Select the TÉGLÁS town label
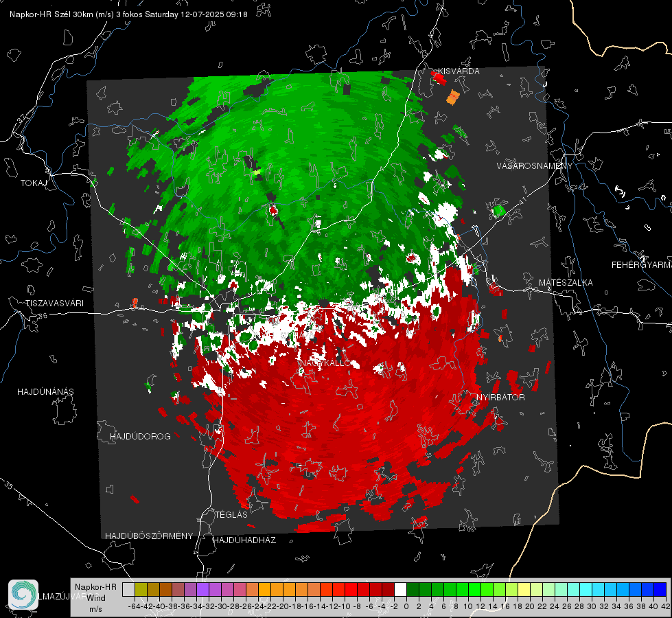This screenshot has width=672, height=618. 231,514
